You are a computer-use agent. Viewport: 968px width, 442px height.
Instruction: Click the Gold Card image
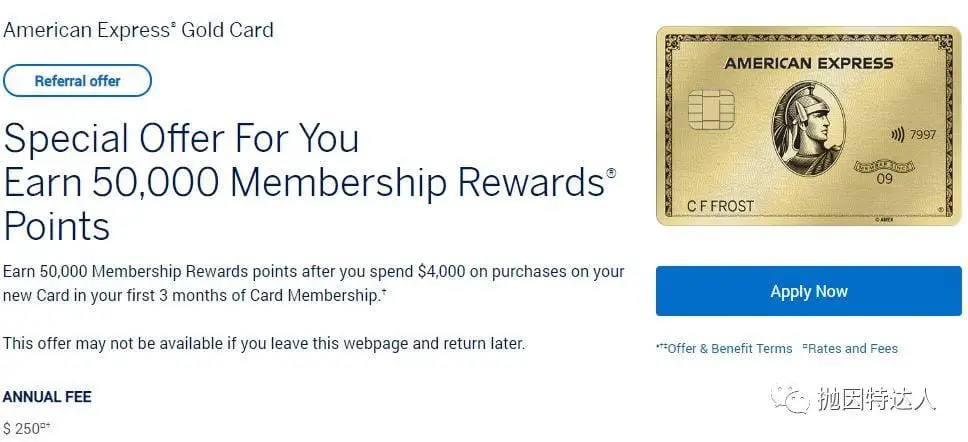pos(809,126)
